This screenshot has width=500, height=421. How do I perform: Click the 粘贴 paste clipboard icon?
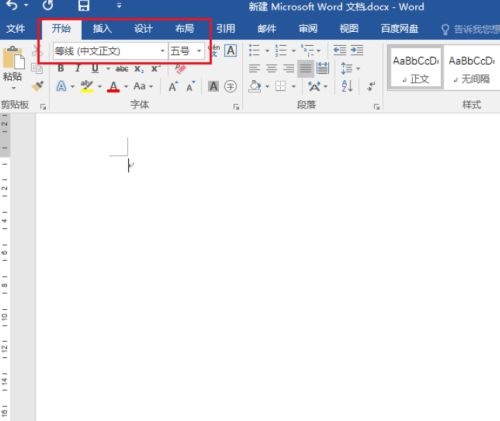pyautogui.click(x=13, y=58)
